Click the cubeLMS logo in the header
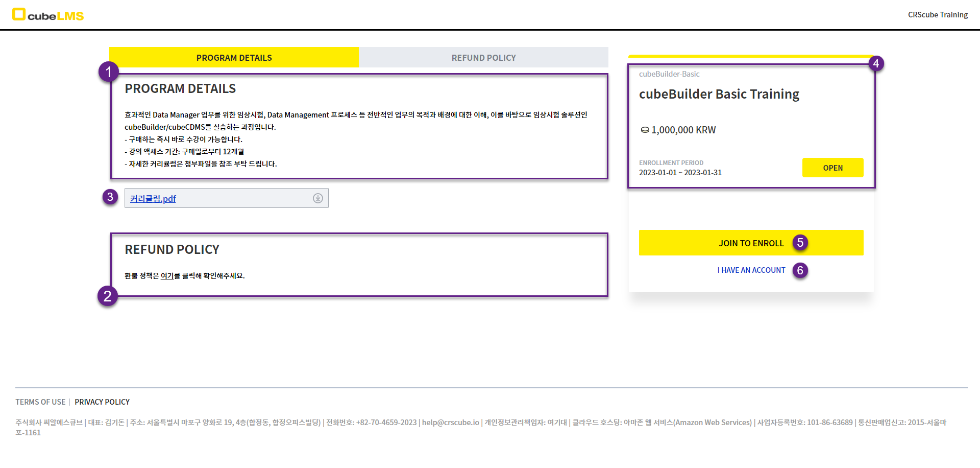 coord(48,15)
